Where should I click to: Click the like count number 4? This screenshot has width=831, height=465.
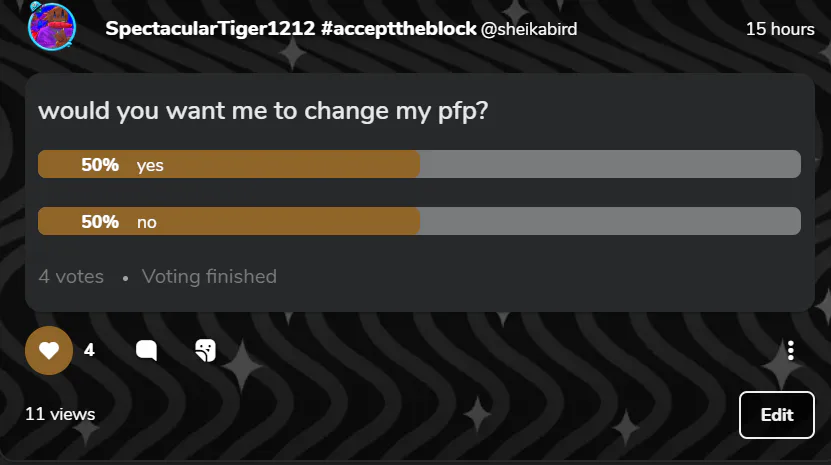click(89, 350)
